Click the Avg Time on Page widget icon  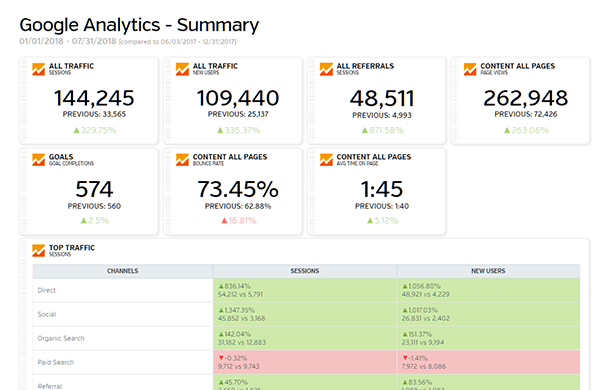point(326,160)
